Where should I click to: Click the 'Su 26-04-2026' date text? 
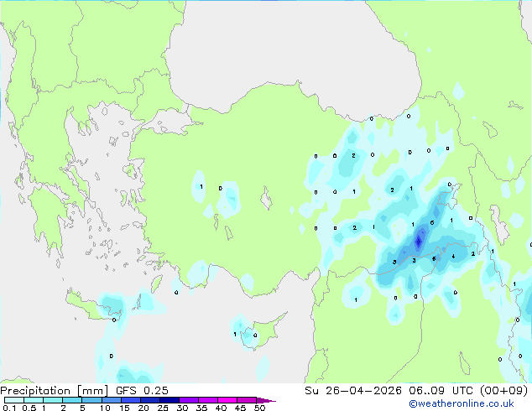click(x=353, y=391)
